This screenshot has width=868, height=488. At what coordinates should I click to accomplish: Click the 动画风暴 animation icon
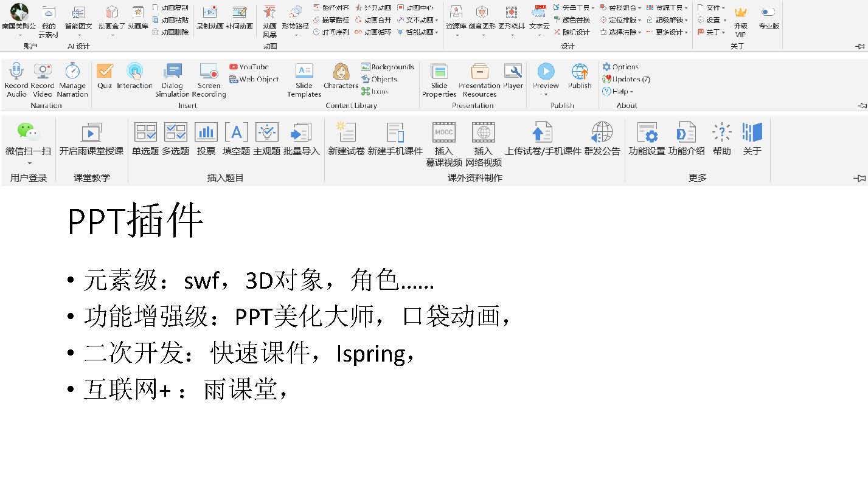[x=269, y=13]
